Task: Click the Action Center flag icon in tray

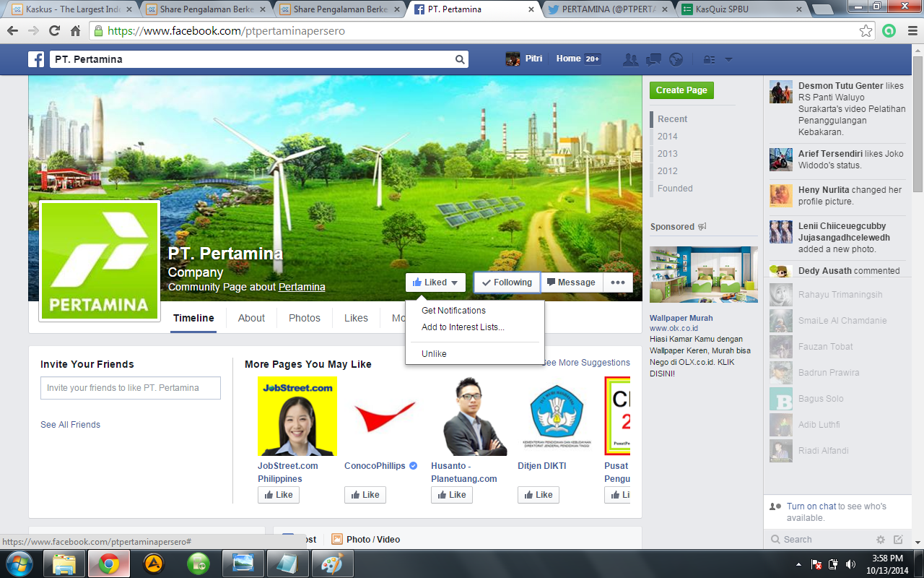Action: 816,564
